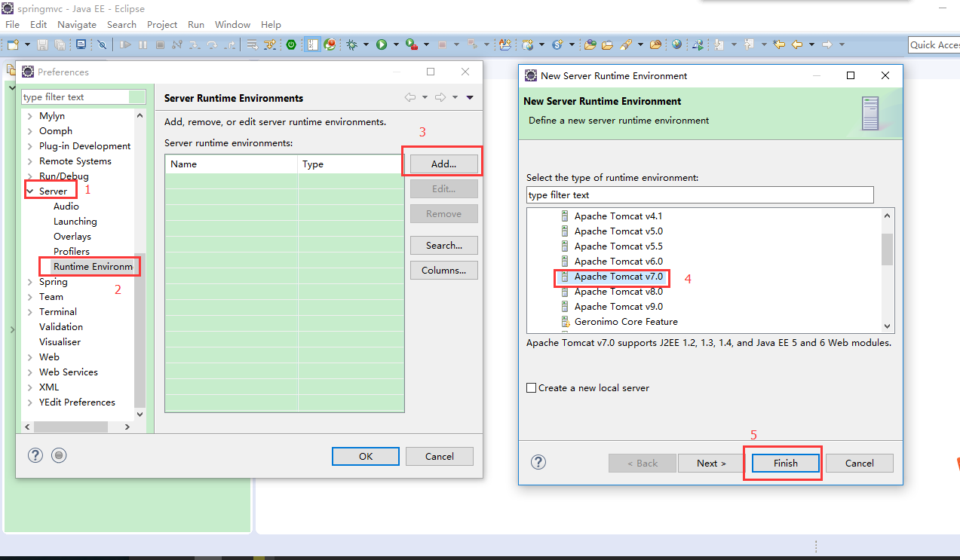Click the help icon in New Server dialog
Image resolution: width=960 pixels, height=560 pixels.
tap(538, 462)
